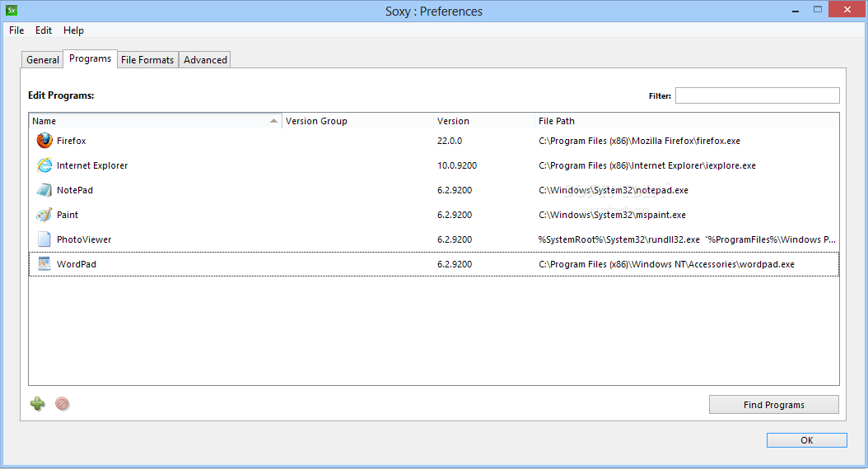Click the notepad.exe file path
868x469 pixels.
(x=614, y=190)
